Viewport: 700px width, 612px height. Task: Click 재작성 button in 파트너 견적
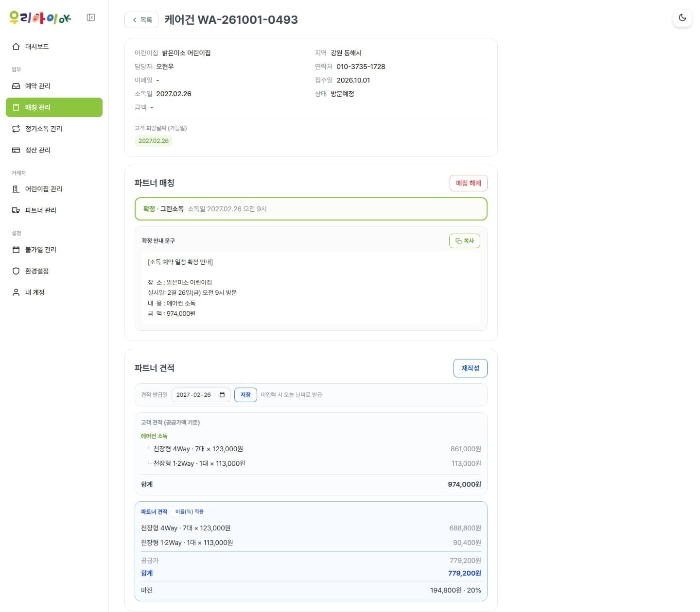470,368
